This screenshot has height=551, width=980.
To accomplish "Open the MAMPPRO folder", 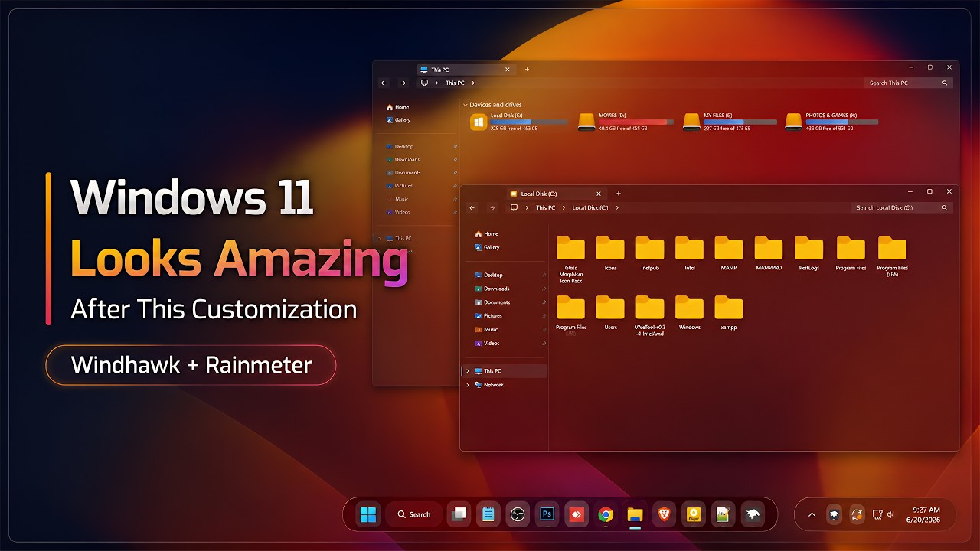I will click(x=769, y=254).
